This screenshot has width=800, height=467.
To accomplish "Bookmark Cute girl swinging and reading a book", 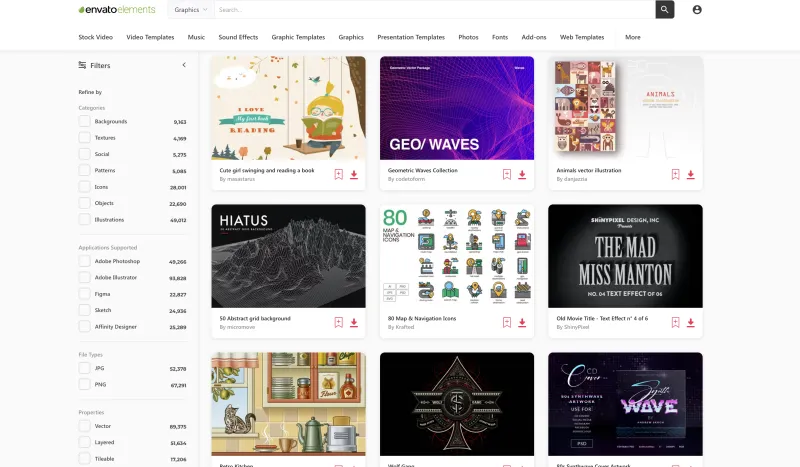I will 338,175.
